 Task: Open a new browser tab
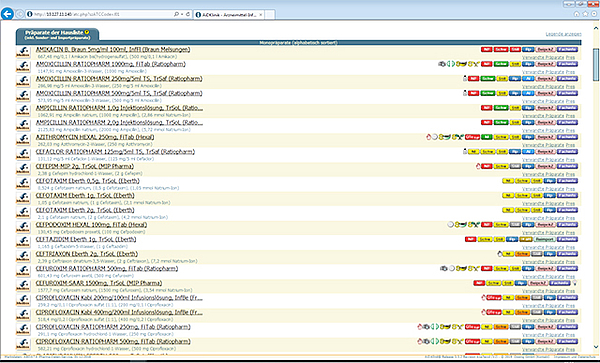(270, 15)
